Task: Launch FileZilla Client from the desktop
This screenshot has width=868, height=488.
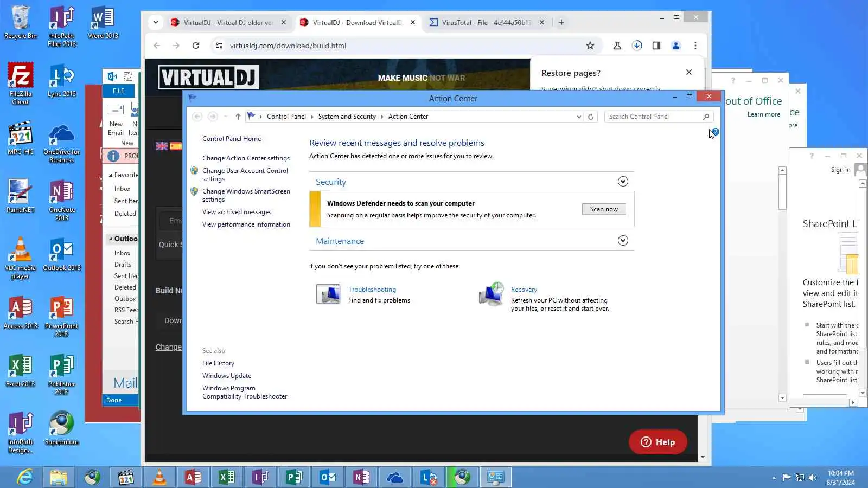Action: 21,83
